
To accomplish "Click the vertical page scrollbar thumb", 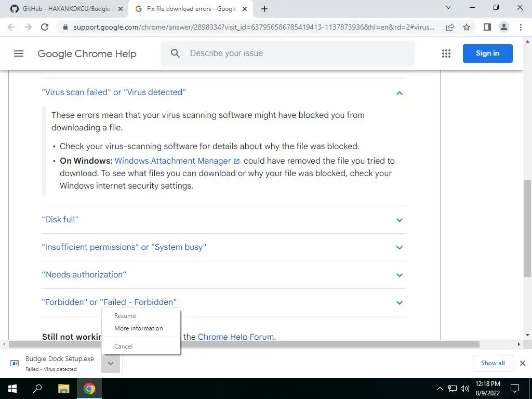I will (x=527, y=228).
